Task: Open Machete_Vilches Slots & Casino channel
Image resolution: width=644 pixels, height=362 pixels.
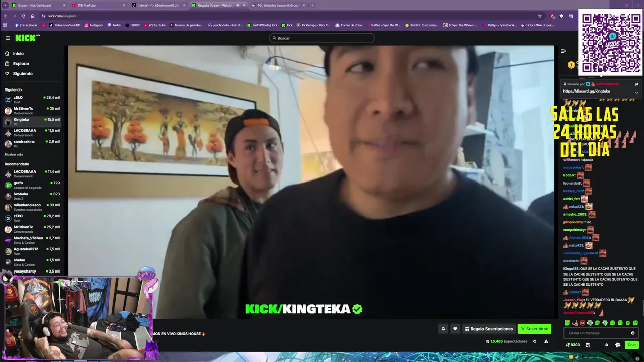Action: [x=32, y=240]
